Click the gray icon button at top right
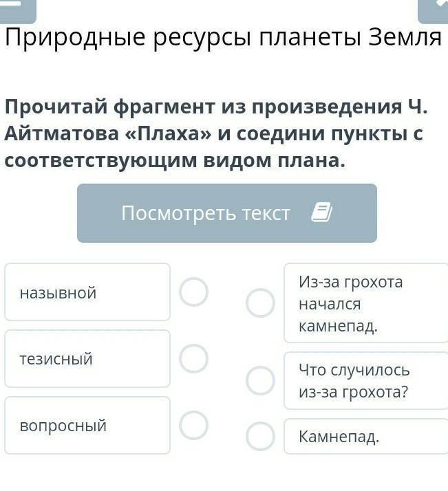 434,8
